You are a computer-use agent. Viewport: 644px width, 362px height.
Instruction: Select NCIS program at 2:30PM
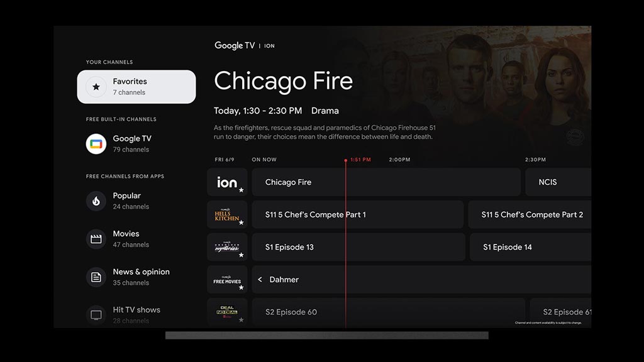[558, 182]
